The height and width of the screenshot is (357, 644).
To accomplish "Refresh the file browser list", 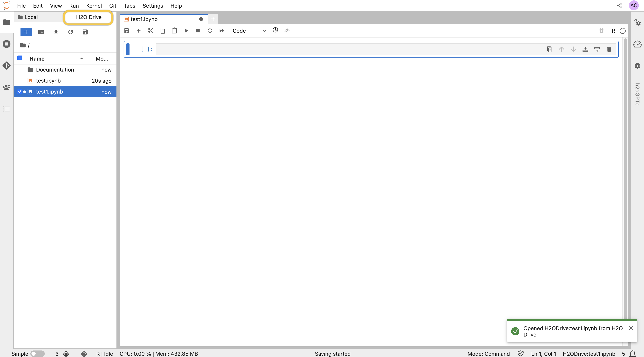I will click(70, 32).
